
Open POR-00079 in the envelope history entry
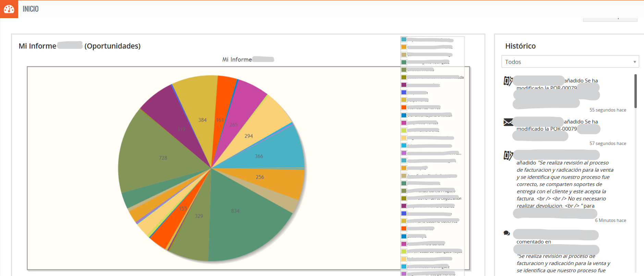(563, 129)
